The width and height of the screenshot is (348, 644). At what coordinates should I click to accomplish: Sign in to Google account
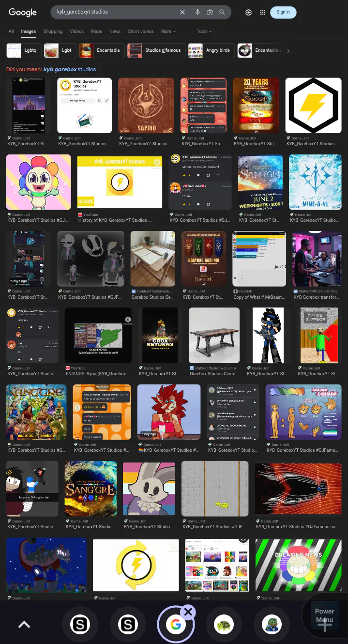pos(283,12)
